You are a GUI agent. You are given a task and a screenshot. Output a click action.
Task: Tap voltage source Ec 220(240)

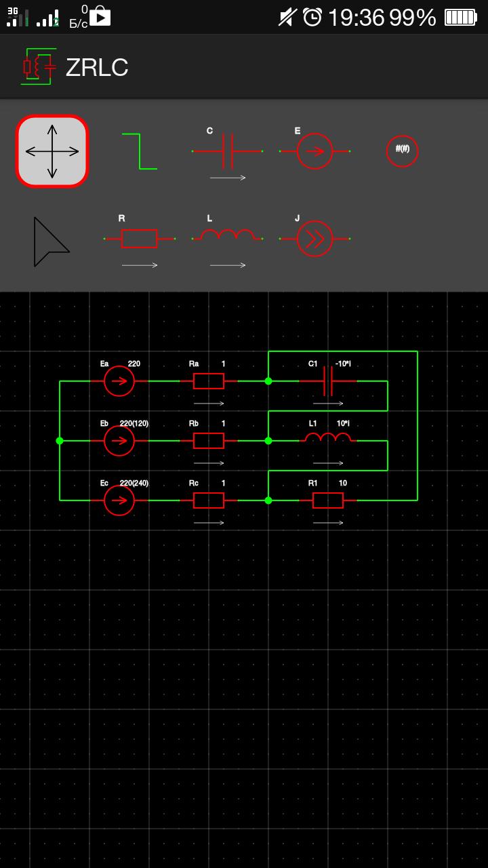point(119,500)
